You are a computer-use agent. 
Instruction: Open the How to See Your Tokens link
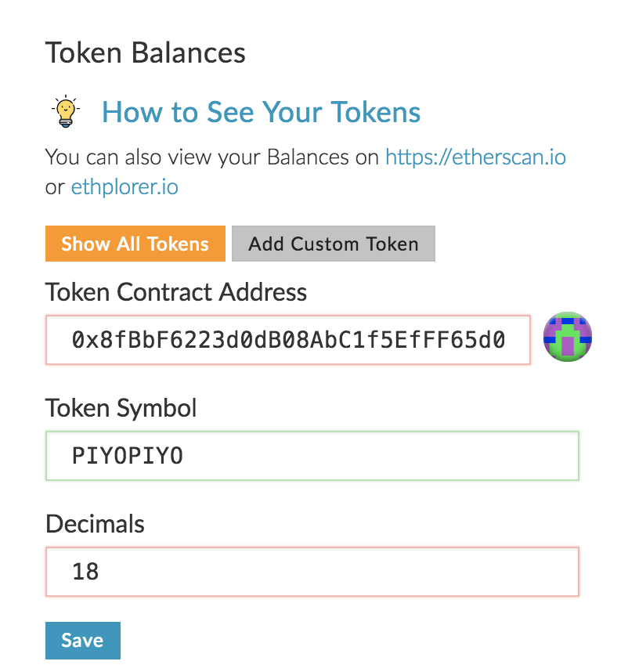261,112
